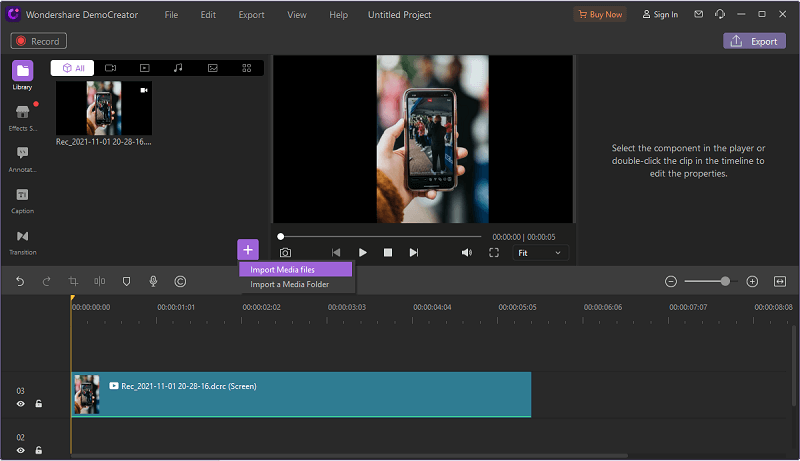Open the Transition panel
The width and height of the screenshot is (800, 461).
22,242
